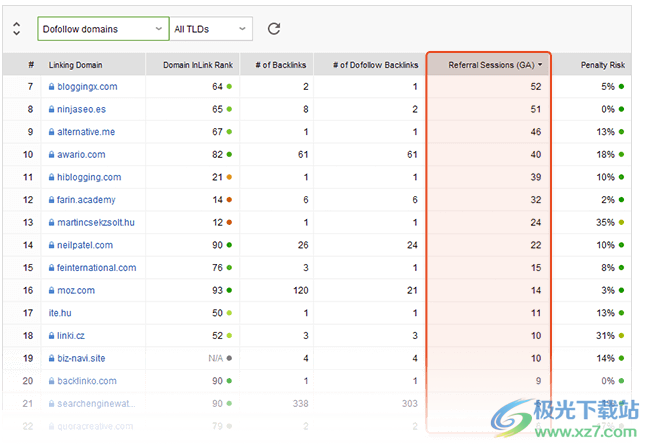Click the lock icon beside bloggingx.com
This screenshot has width=650, height=448.
[x=51, y=87]
